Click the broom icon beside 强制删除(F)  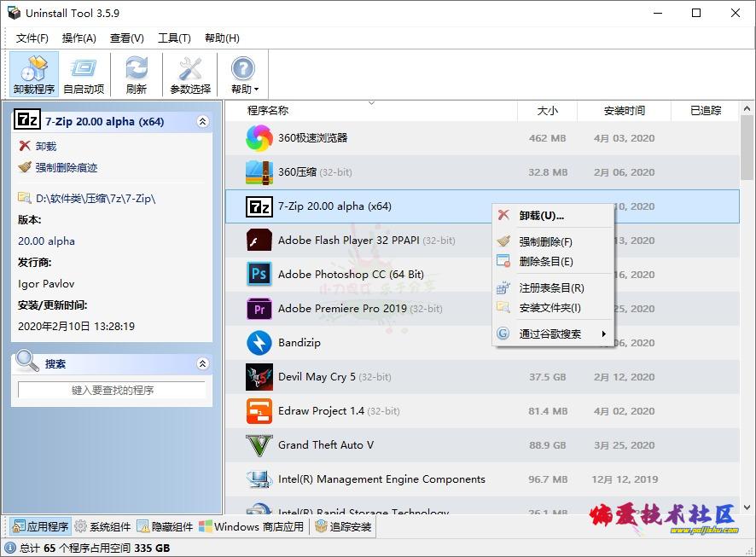[x=503, y=241]
